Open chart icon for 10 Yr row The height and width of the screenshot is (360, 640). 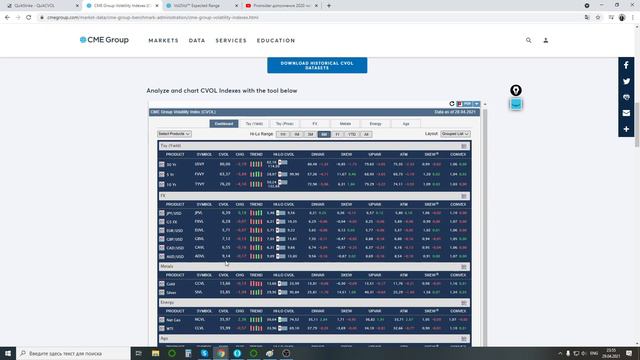162,184
